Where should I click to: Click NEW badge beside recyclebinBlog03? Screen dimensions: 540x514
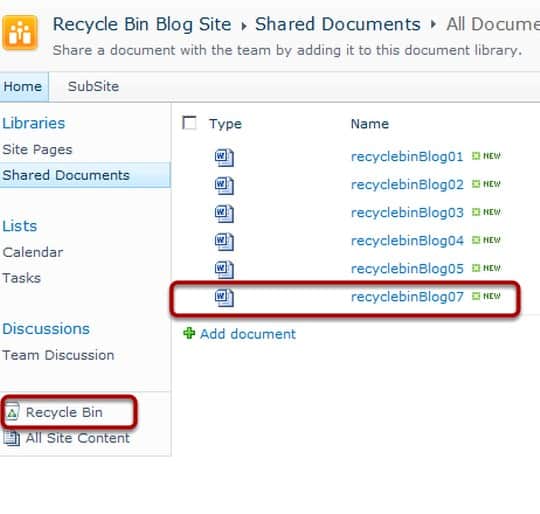point(486,212)
